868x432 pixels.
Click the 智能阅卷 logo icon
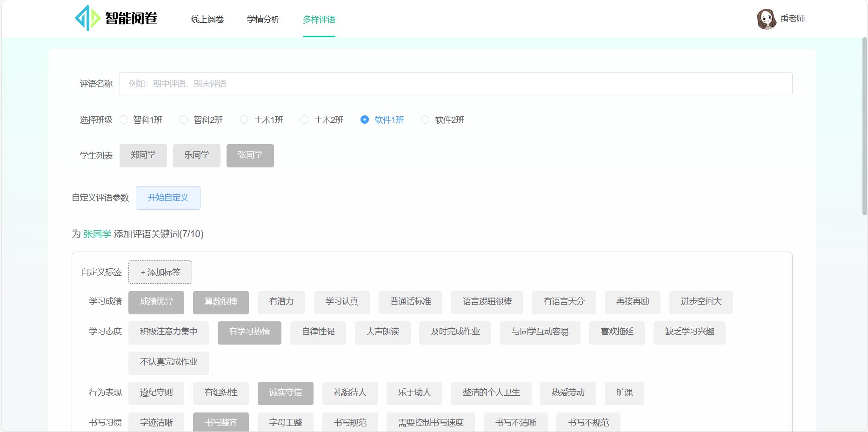[87, 18]
